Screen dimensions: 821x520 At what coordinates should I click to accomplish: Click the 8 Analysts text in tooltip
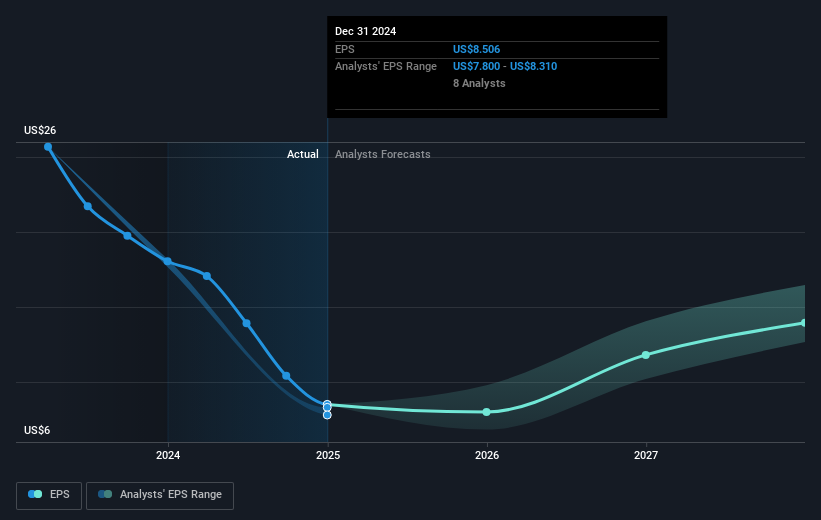click(479, 83)
